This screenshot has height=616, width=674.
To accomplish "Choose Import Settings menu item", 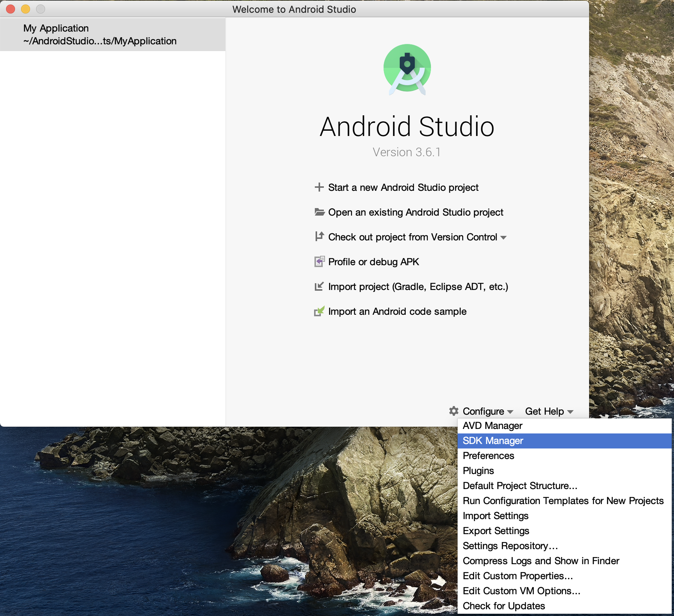I will tap(564, 516).
